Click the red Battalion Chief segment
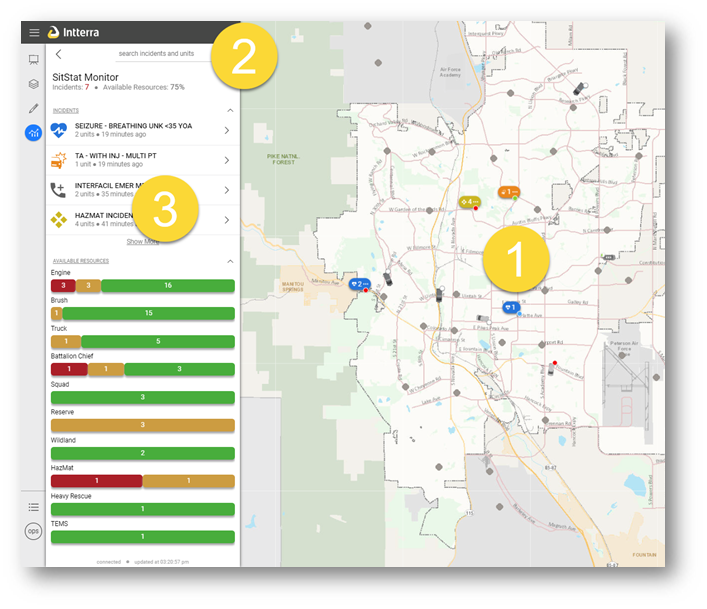This screenshot has width=707, height=609. (69, 369)
